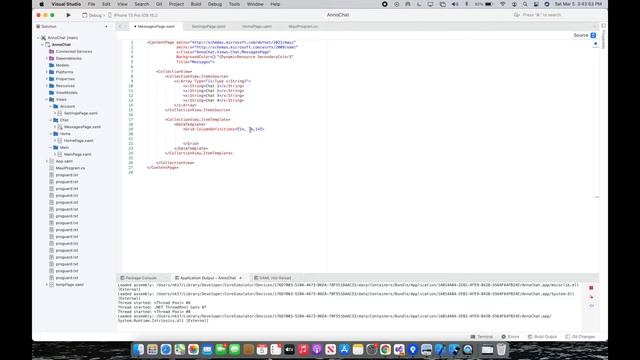Open Launchpad from the Dock
The width and height of the screenshot is (640, 360).
152,349
